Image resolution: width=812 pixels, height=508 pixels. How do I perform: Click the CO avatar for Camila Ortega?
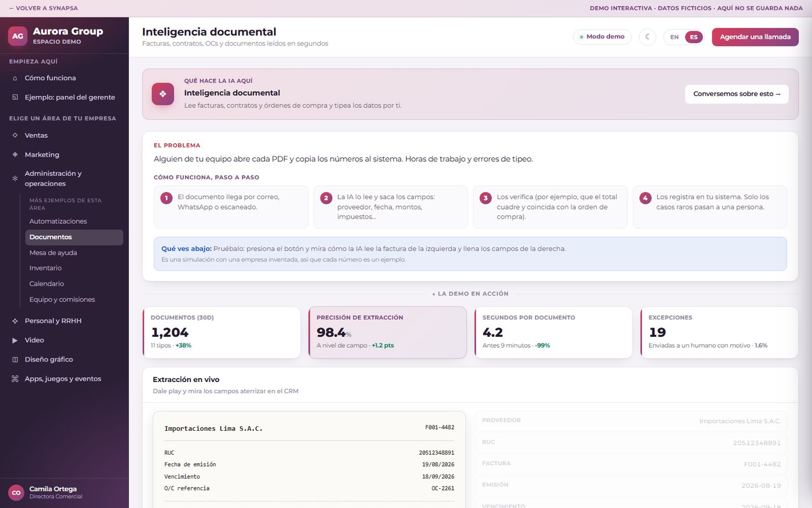tap(16, 492)
